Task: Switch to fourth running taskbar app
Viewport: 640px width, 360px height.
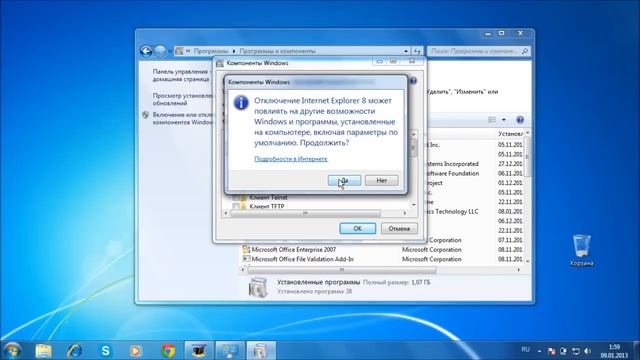Action: pos(199,351)
